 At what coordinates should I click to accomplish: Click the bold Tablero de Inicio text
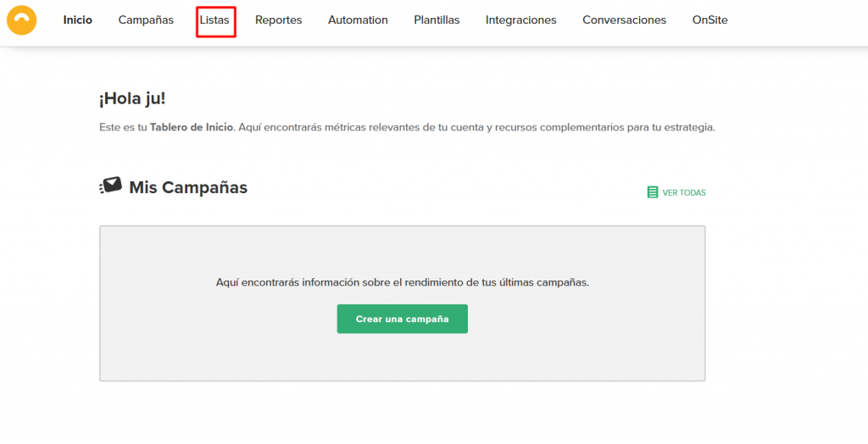point(192,127)
